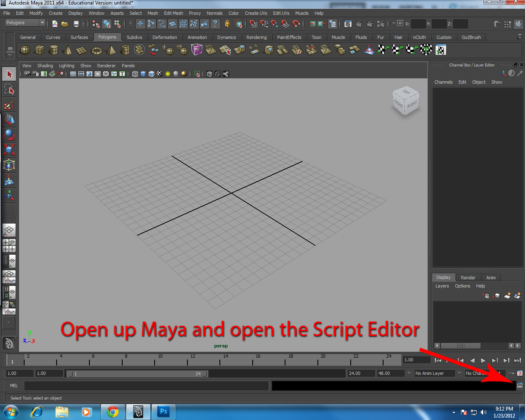This screenshot has height=420, width=525.
Task: Select the Scale Tool red cube icon
Action: click(9, 150)
